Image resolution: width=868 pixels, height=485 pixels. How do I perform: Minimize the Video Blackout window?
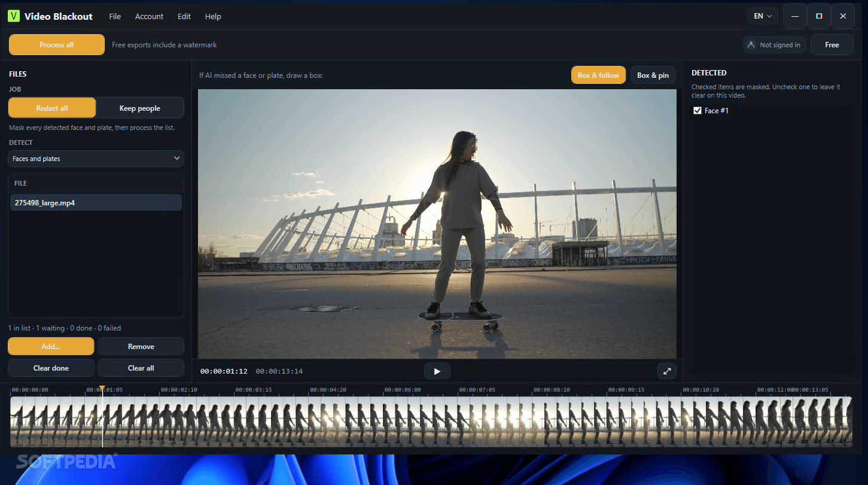pos(795,16)
